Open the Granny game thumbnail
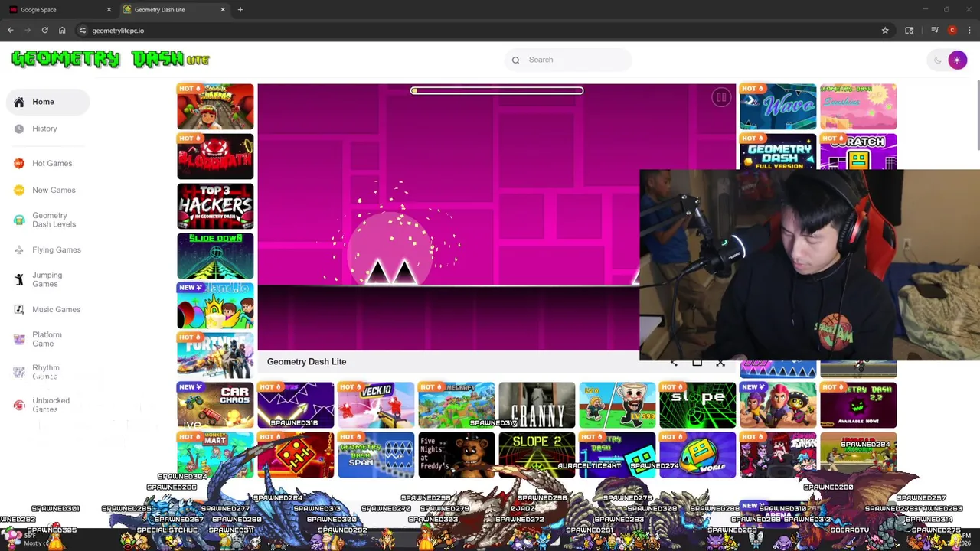The image size is (980, 551). 537,405
